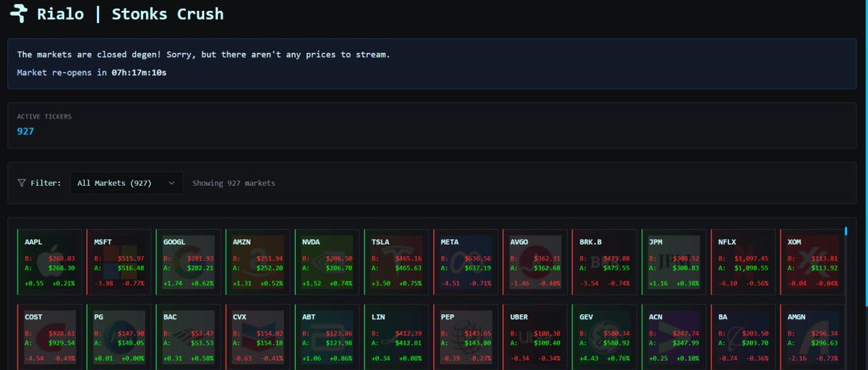The width and height of the screenshot is (868, 370).
Task: Choose the LIN ticker card
Action: [x=395, y=337]
